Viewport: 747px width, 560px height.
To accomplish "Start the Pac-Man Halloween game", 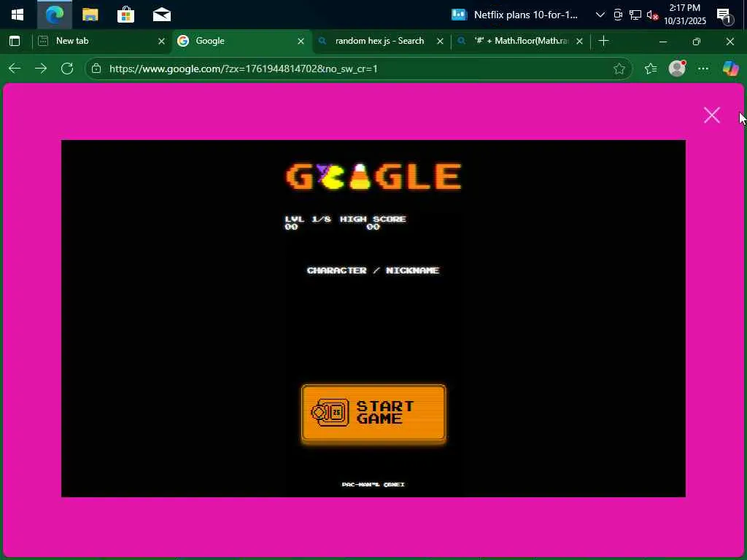I will pyautogui.click(x=373, y=413).
